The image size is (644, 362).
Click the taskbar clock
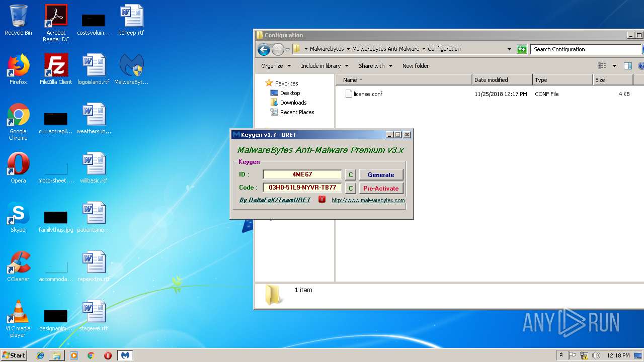pyautogui.click(x=618, y=355)
